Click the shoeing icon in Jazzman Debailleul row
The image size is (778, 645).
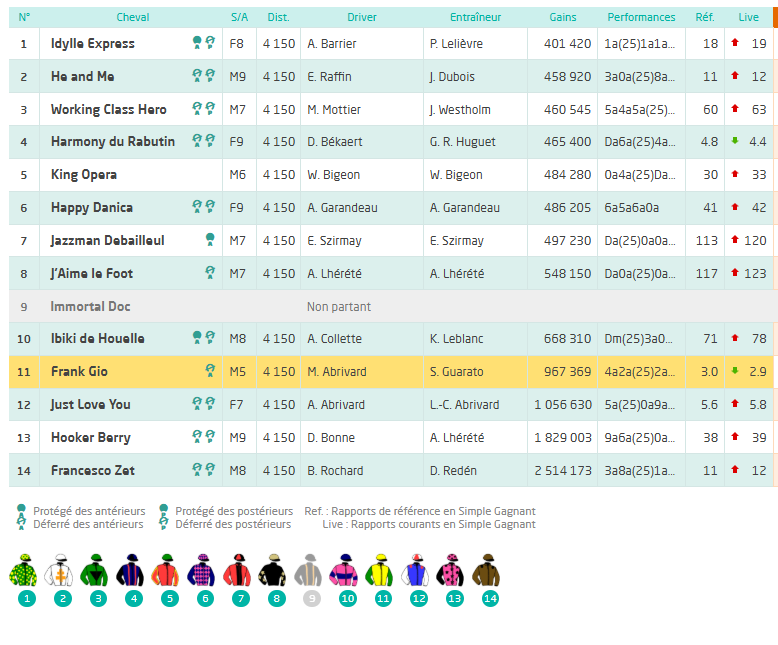tap(210, 240)
